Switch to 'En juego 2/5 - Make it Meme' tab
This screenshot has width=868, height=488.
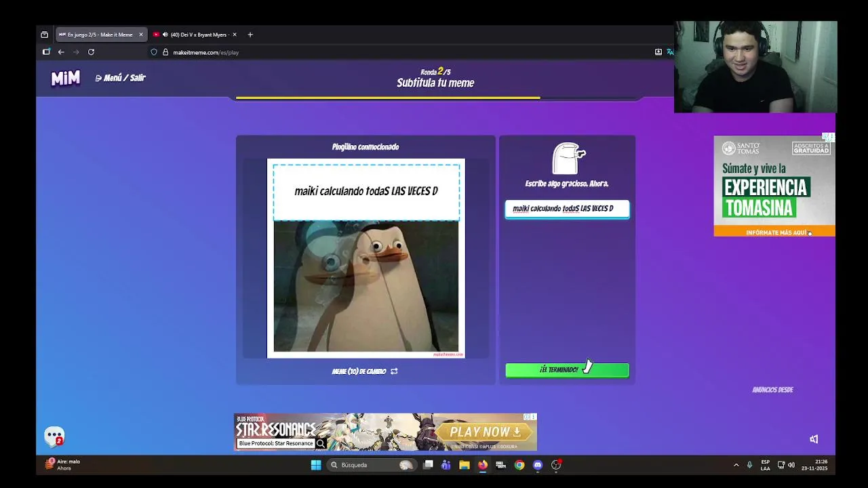click(x=100, y=35)
